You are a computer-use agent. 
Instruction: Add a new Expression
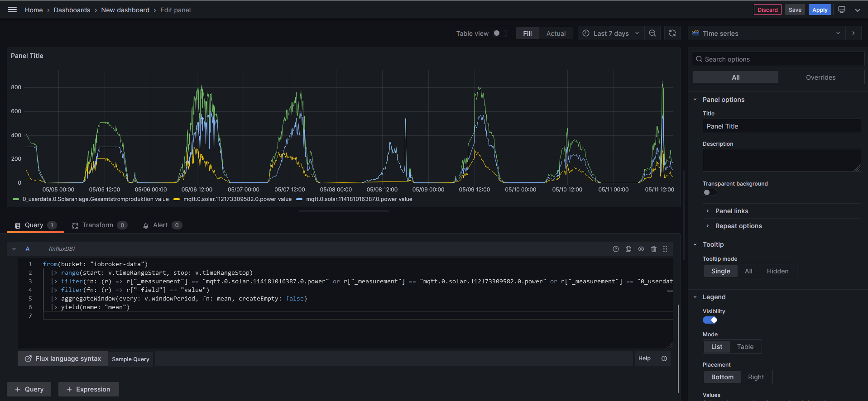coord(88,389)
